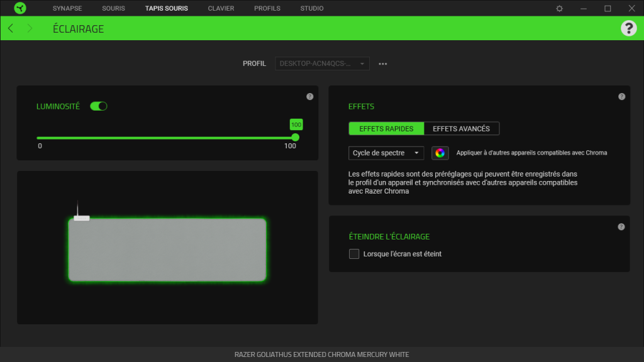Maximize the Razer Synapse window

tap(608, 8)
